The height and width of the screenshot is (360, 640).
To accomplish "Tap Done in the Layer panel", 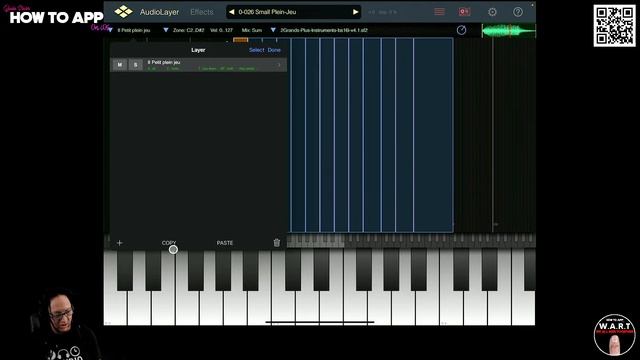I will pos(274,50).
